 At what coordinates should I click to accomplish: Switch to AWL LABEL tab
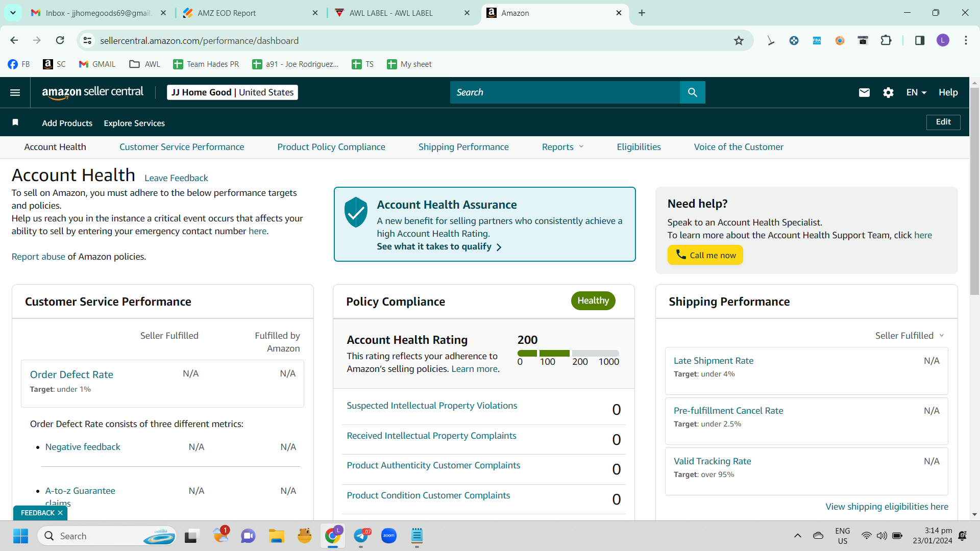[403, 13]
